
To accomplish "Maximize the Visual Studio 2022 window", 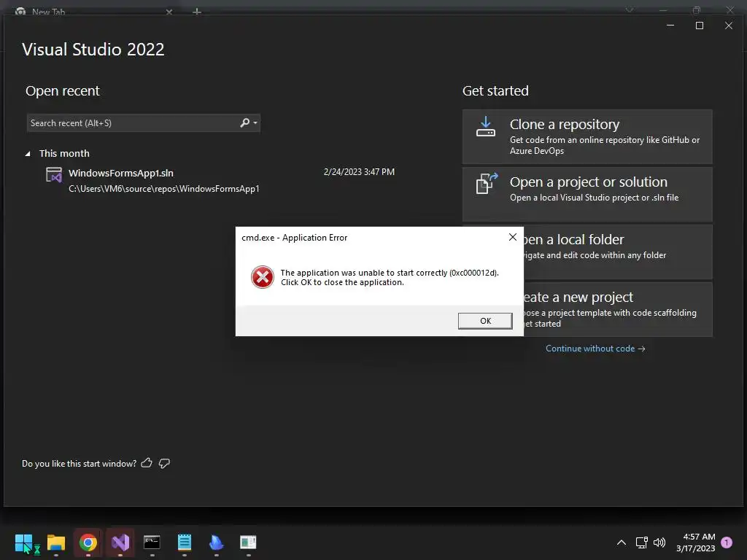I will (700, 26).
